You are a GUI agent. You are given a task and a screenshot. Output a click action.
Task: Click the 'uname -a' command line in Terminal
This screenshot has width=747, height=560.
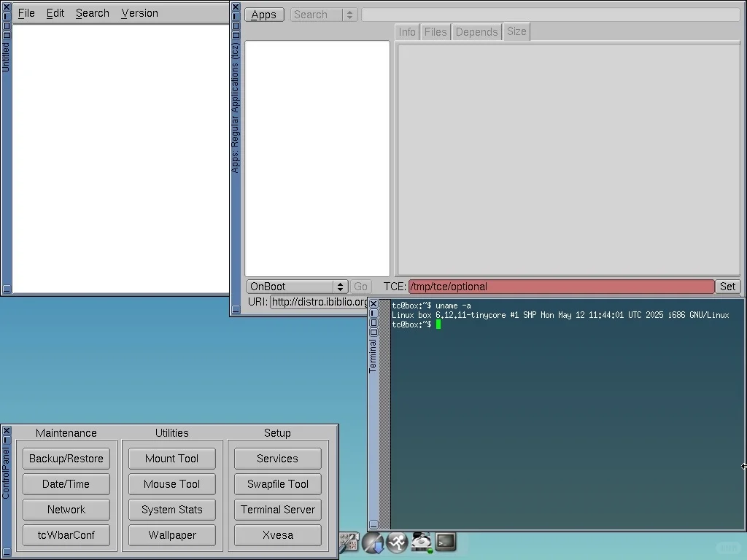[x=431, y=306]
